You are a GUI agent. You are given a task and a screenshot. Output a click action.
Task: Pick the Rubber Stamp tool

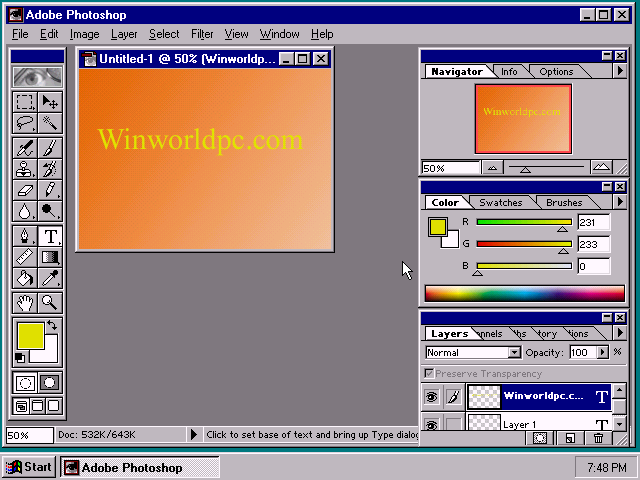pos(25,169)
